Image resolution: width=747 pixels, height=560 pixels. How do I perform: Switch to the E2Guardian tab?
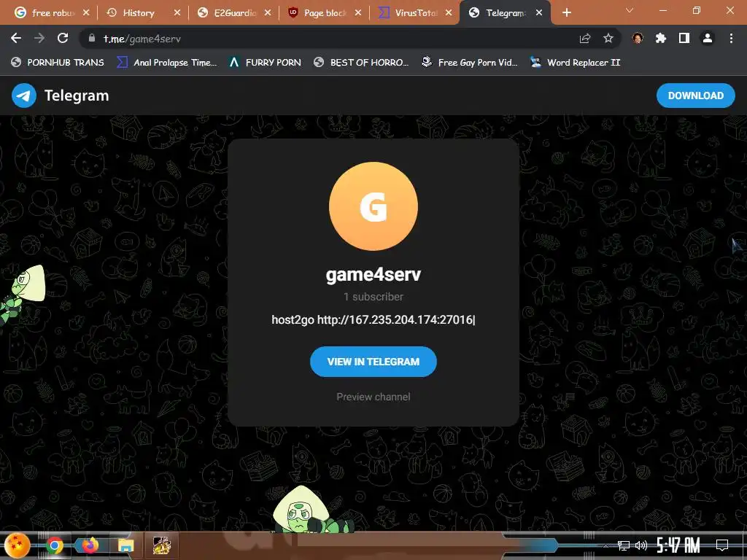point(234,13)
